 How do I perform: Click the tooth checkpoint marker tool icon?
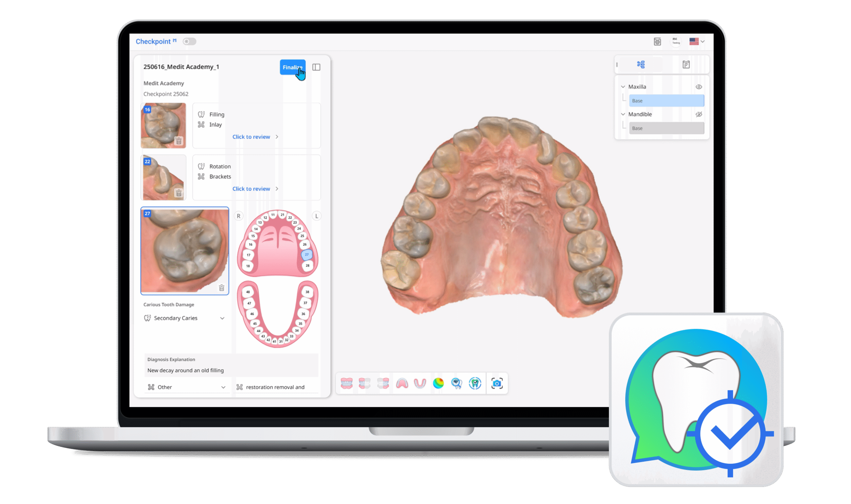coord(475,383)
